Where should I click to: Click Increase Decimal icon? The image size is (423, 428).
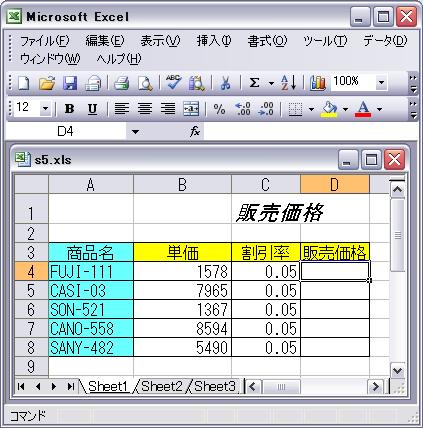click(243, 109)
